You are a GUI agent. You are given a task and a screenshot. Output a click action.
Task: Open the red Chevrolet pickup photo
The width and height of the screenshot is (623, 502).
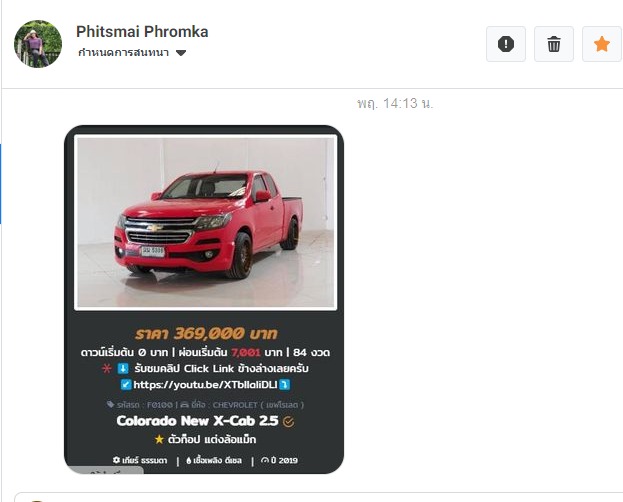click(x=205, y=222)
